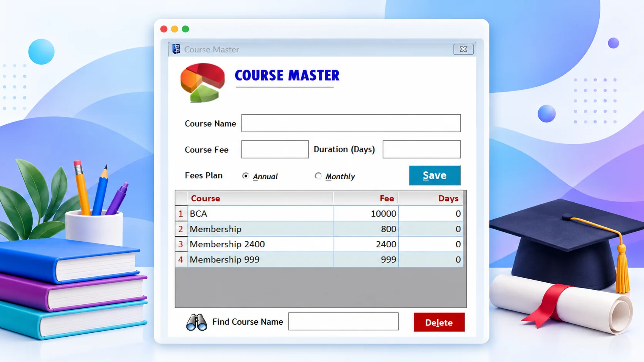Click row header number 4
This screenshot has width=644, height=362.
pyautogui.click(x=181, y=260)
